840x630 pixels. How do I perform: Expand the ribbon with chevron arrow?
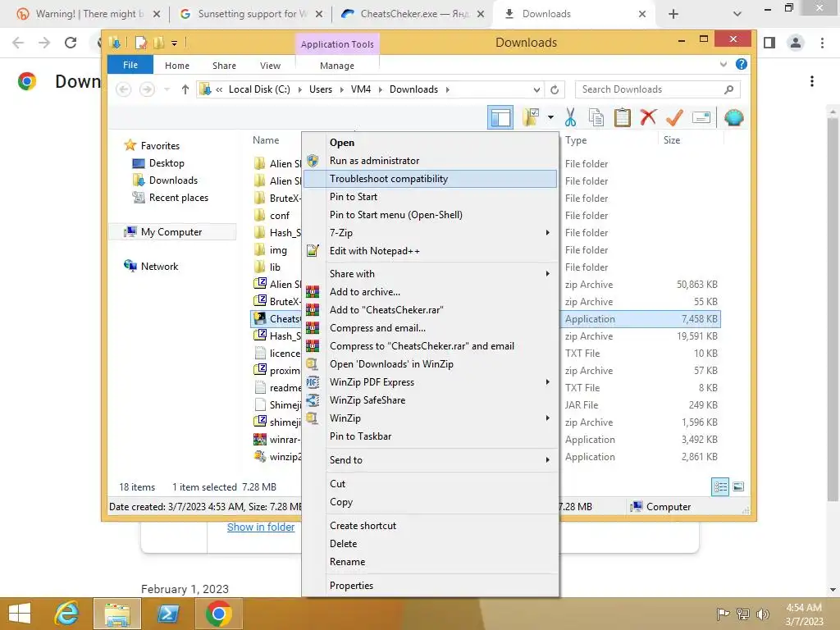[x=724, y=64]
